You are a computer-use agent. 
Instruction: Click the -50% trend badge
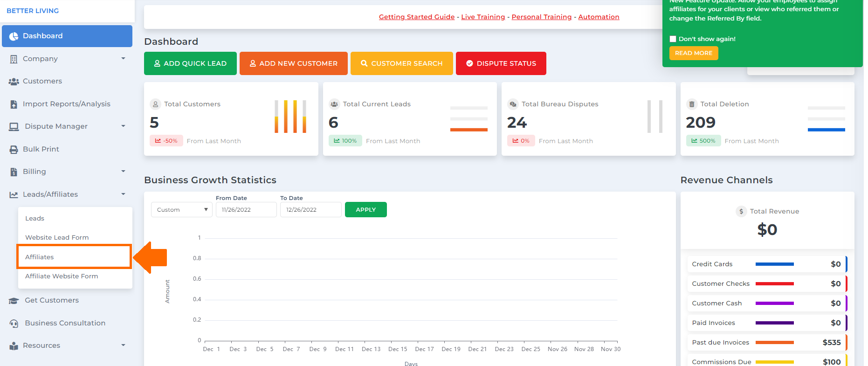166,141
